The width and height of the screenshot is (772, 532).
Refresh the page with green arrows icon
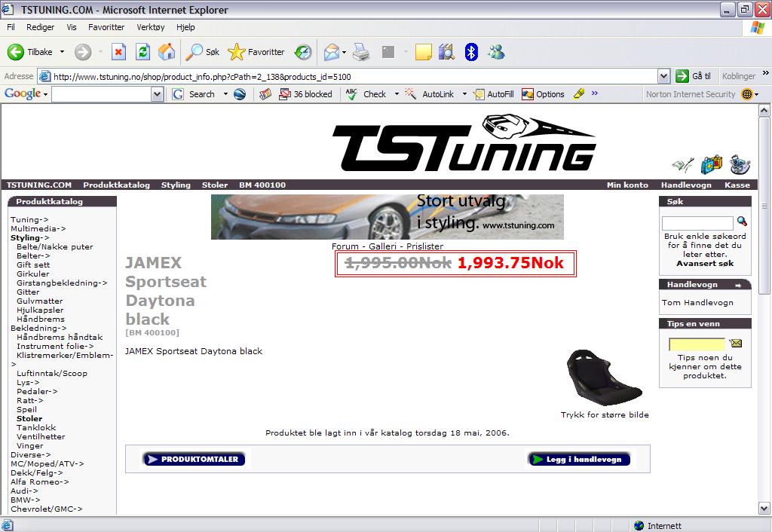click(142, 52)
